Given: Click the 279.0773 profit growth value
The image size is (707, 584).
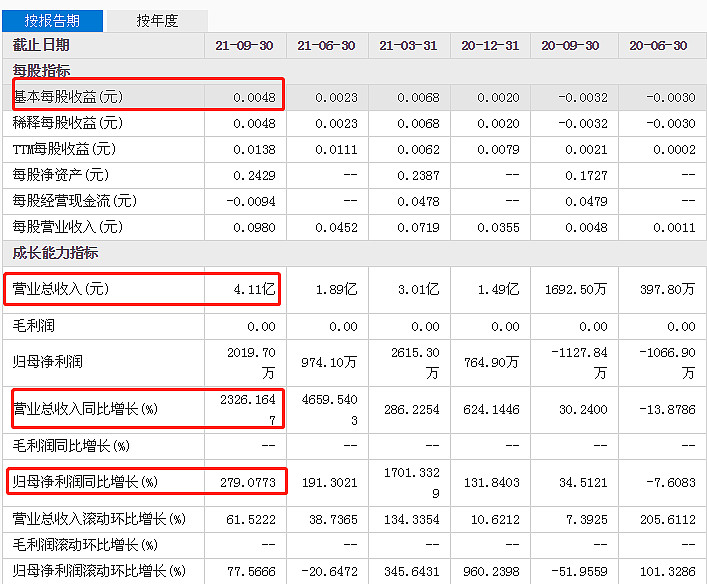Looking at the screenshot, I should click(x=248, y=483).
